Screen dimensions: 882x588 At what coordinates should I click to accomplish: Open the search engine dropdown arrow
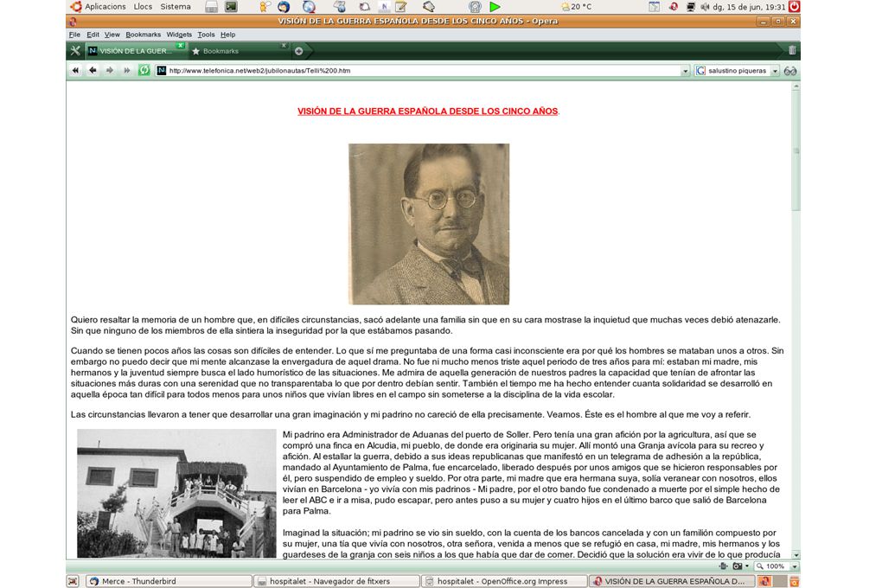[775, 71]
